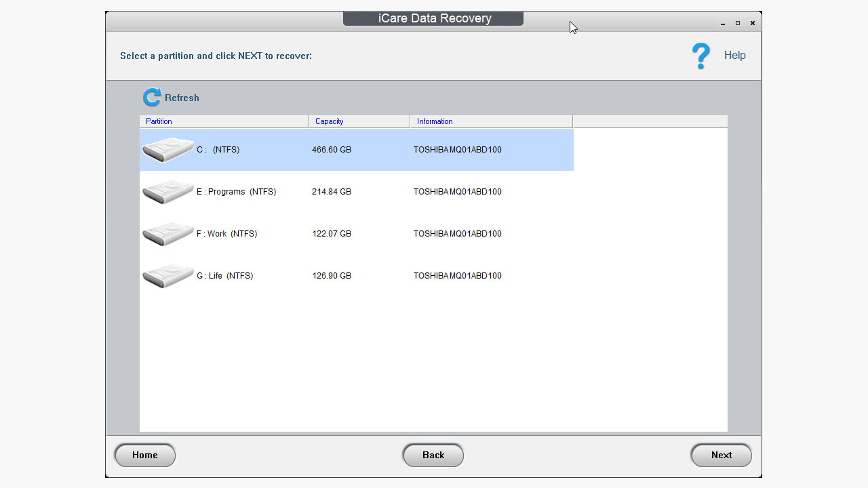The height and width of the screenshot is (488, 868).
Task: Click the Refresh label
Action: [x=182, y=98]
